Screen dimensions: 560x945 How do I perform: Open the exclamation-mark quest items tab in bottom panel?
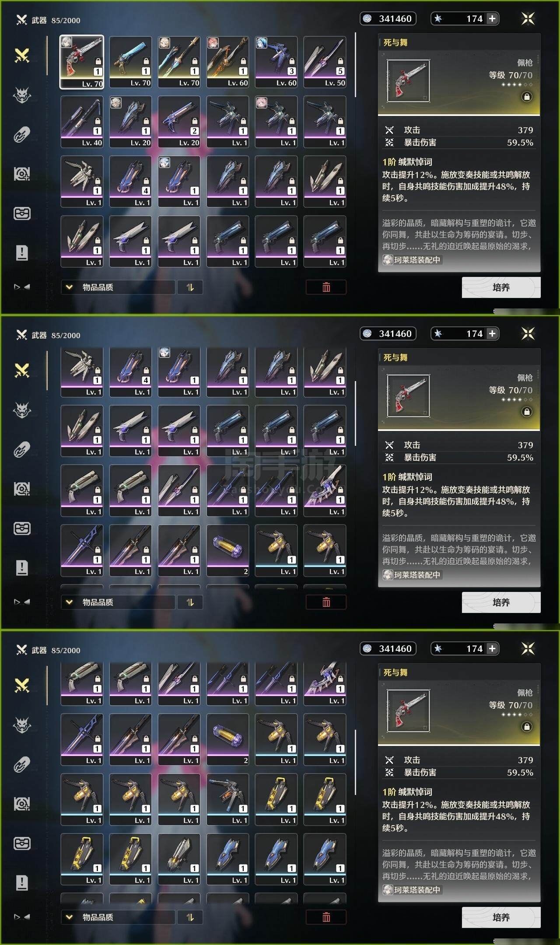tap(22, 882)
